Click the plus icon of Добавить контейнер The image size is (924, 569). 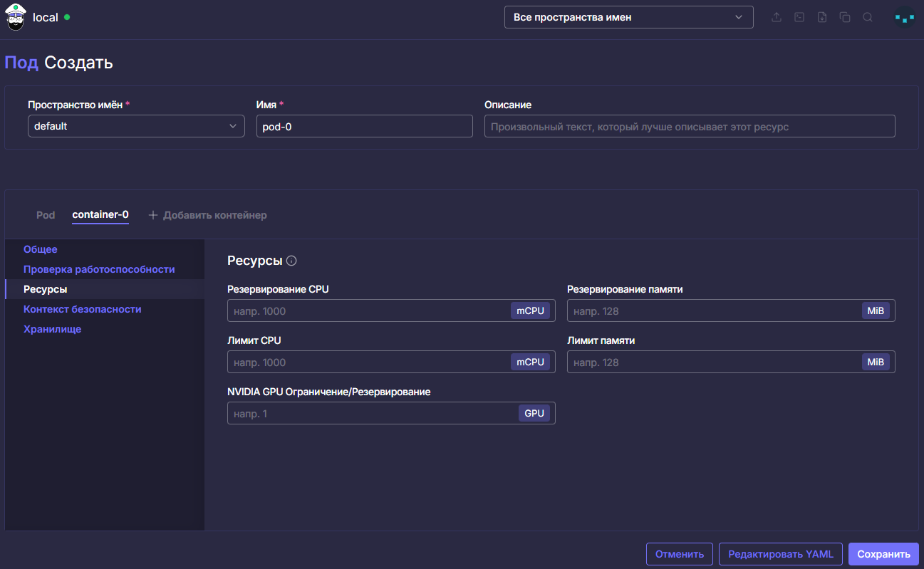coord(153,215)
